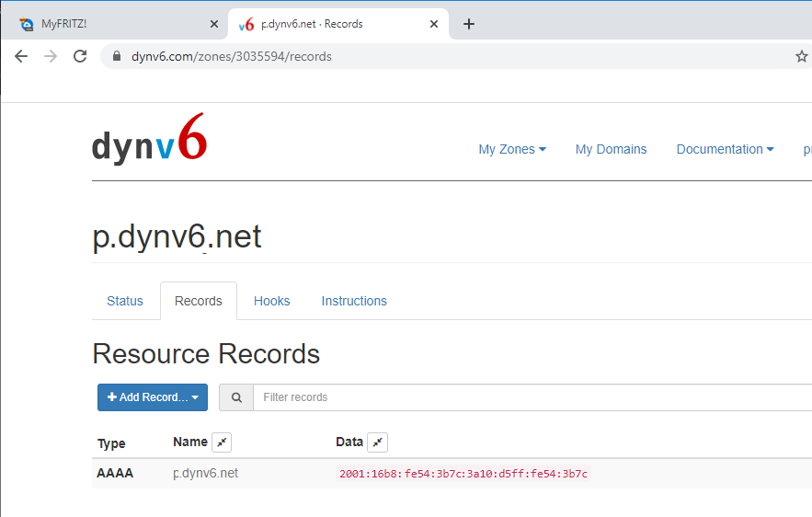Click the browser back arrow

tap(21, 56)
